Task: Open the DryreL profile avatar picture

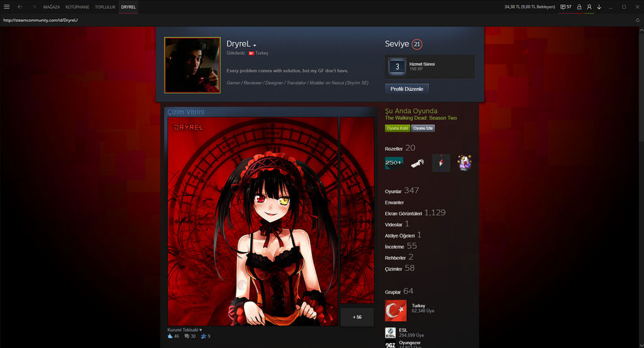Action: pyautogui.click(x=192, y=65)
